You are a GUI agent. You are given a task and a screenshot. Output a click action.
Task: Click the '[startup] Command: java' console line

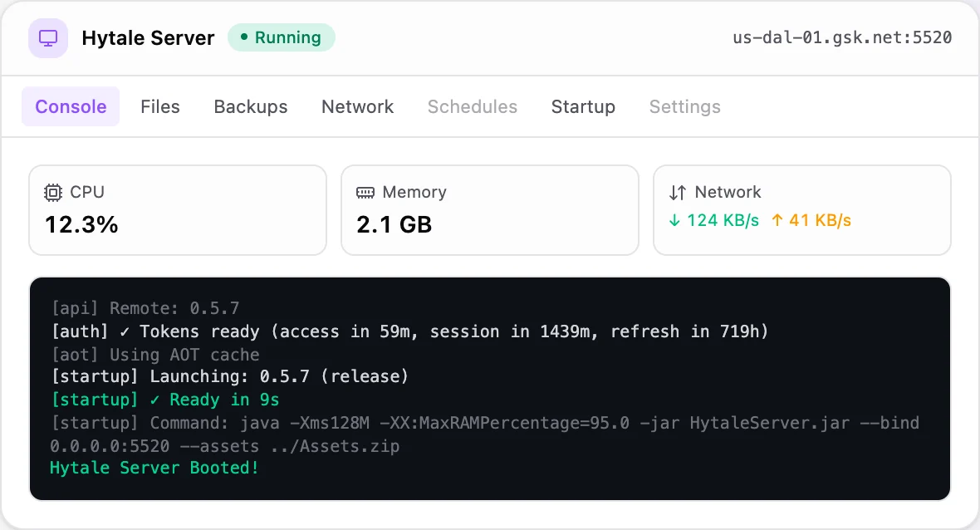pos(485,423)
